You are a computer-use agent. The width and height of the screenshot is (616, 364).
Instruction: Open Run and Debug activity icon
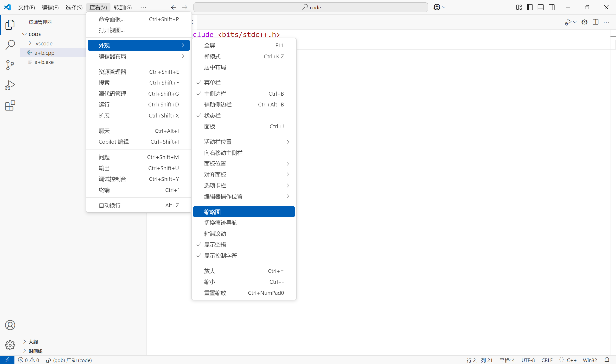[x=10, y=85]
